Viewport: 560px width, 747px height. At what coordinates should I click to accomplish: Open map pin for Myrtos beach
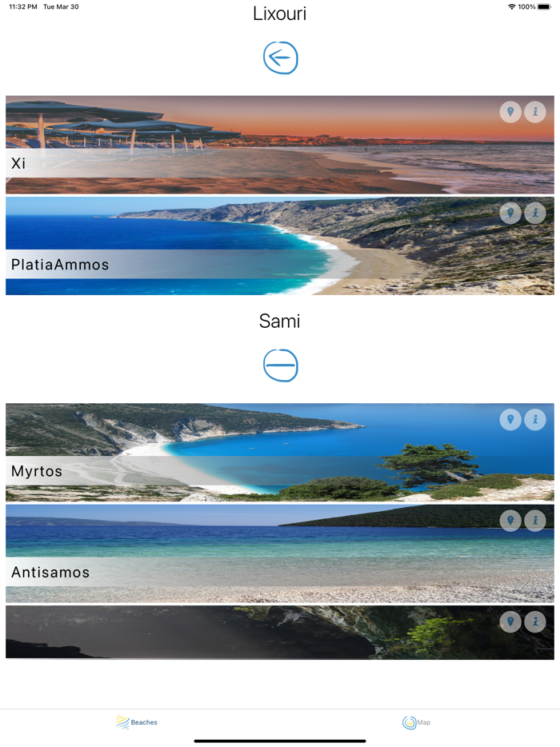[x=510, y=420]
